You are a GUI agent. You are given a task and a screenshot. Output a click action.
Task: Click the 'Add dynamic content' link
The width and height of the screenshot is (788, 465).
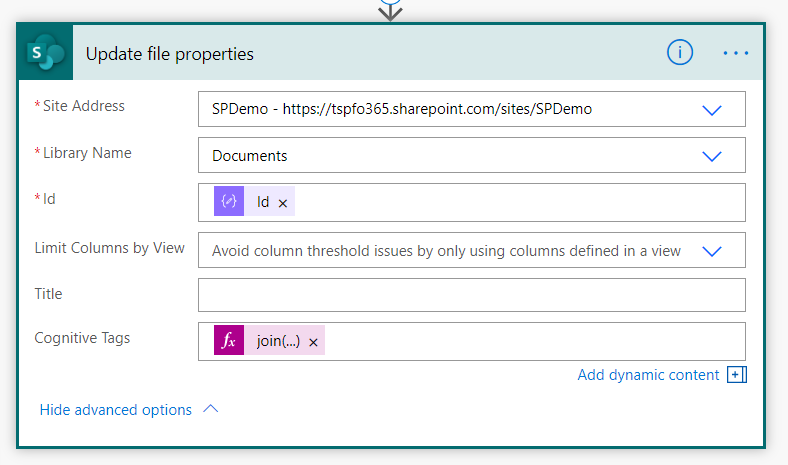[648, 375]
